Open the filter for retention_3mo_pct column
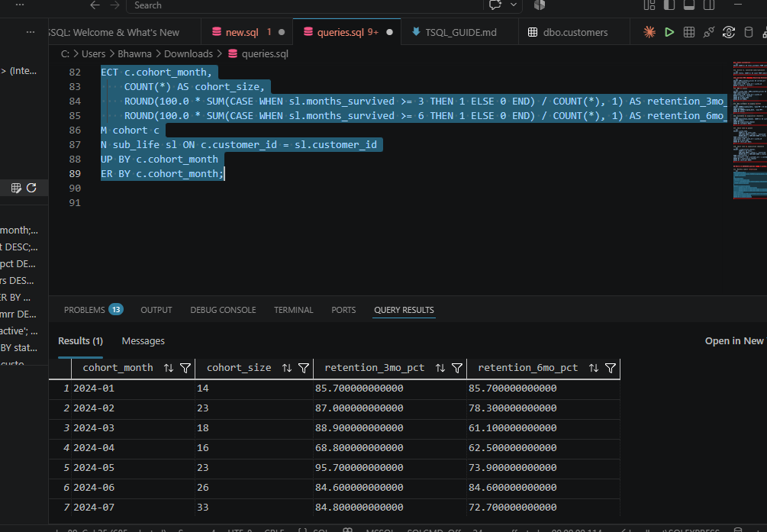 tap(457, 368)
